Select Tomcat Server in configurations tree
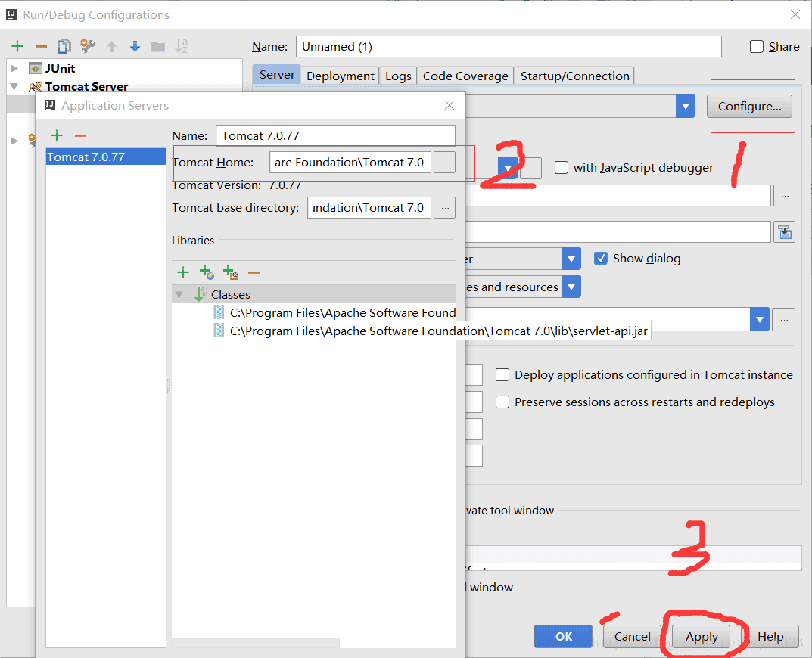 [86, 86]
